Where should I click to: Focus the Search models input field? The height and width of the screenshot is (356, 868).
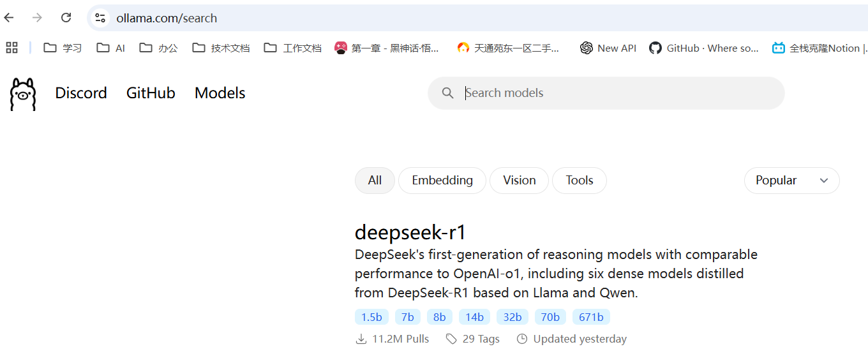(606, 93)
